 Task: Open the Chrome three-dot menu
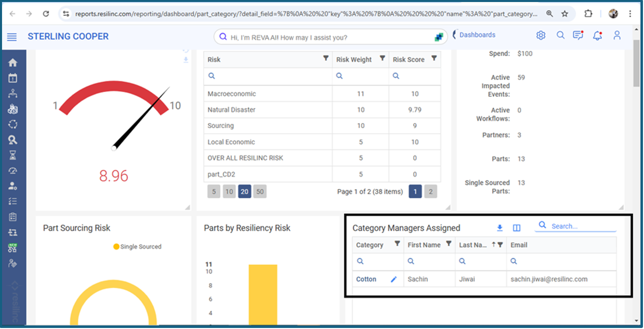coord(630,14)
